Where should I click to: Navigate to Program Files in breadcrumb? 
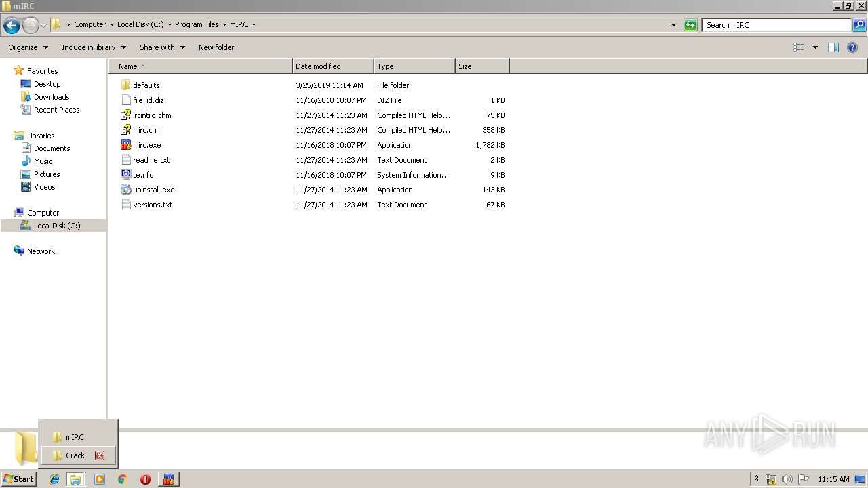tap(197, 24)
